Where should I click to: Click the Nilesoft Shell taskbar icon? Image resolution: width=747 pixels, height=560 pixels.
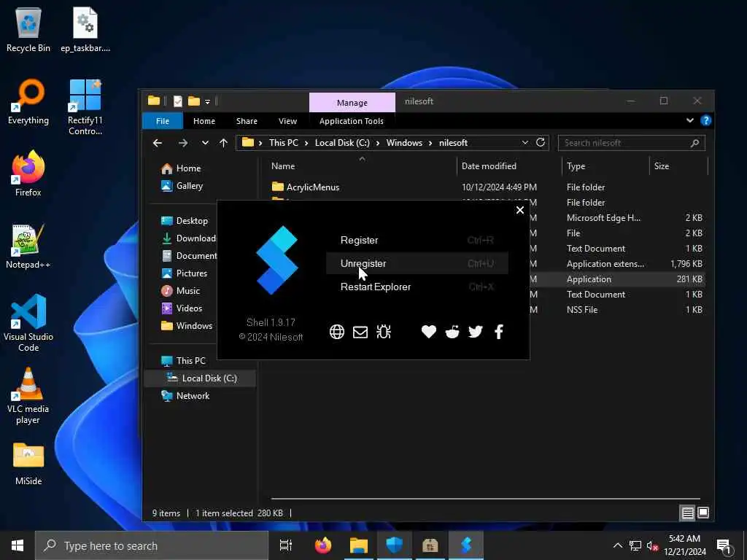tap(466, 545)
